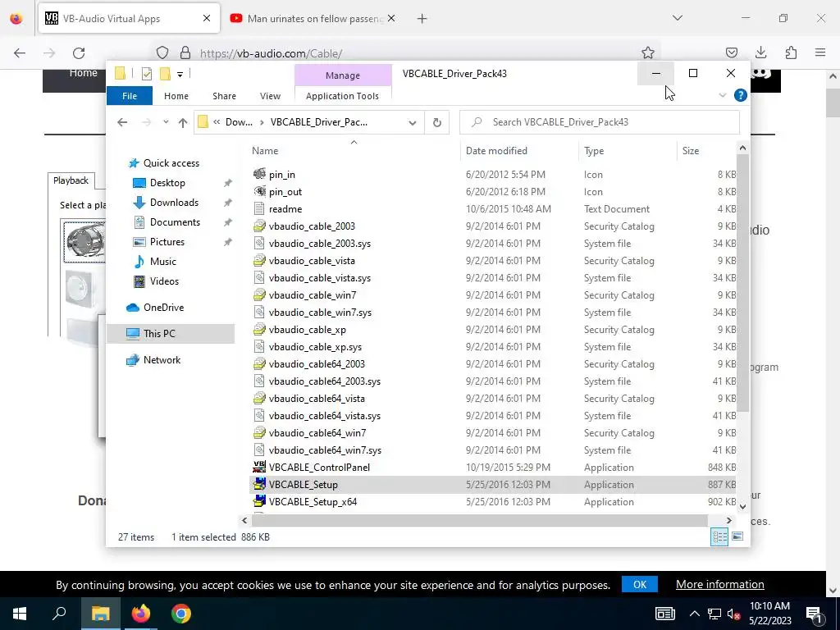840x630 pixels.
Task: Sort files by Date modified column
Action: point(496,151)
